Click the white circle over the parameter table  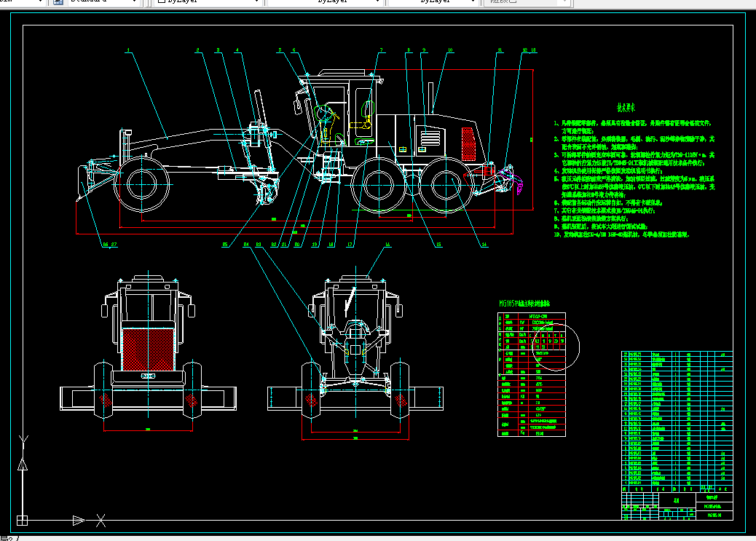tap(556, 347)
